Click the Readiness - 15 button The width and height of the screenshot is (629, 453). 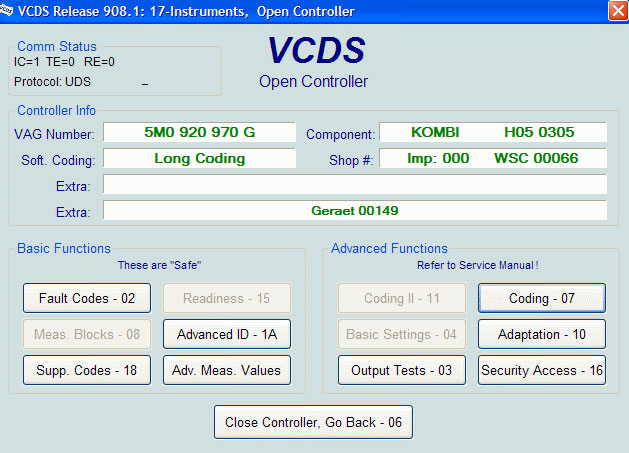(227, 298)
